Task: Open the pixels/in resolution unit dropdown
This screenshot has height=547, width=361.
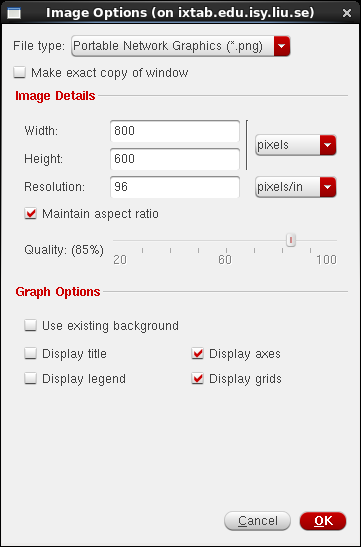Action: (295, 187)
